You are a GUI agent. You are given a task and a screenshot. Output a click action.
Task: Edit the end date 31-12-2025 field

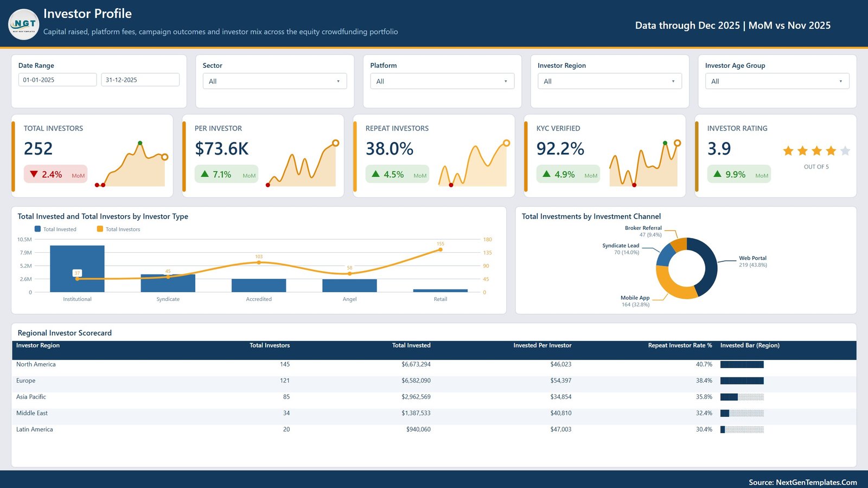point(140,80)
